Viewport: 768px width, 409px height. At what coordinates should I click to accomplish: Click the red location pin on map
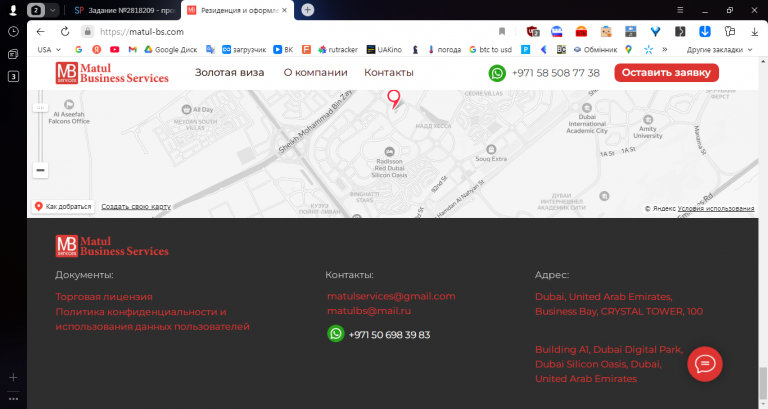pyautogui.click(x=394, y=99)
